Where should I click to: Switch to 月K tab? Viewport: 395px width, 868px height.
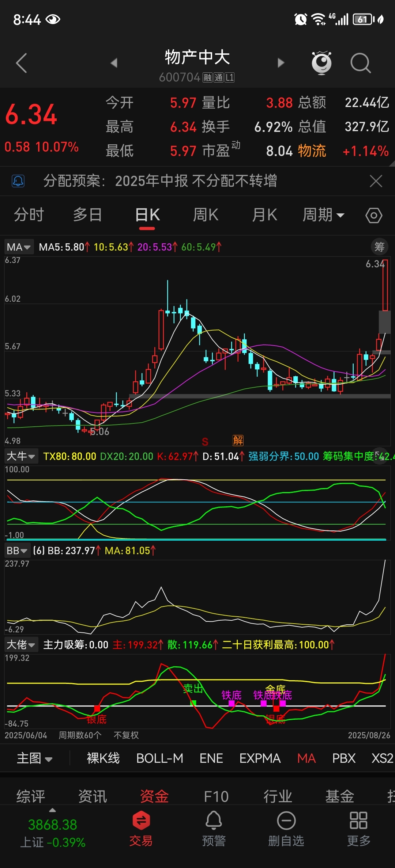(265, 215)
